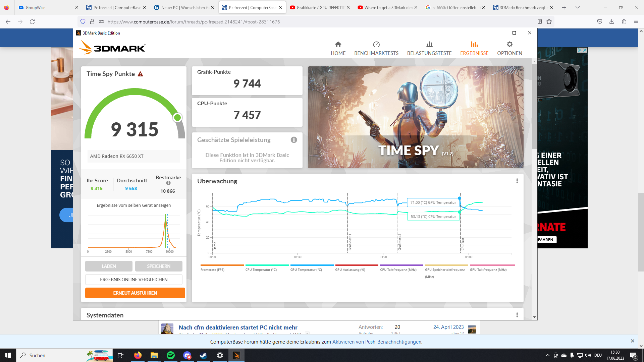Go back in Firefox

(x=8, y=21)
